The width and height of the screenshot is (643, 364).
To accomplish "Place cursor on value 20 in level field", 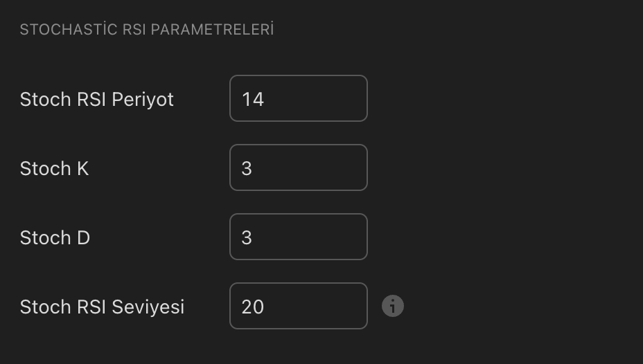I will click(x=253, y=307).
